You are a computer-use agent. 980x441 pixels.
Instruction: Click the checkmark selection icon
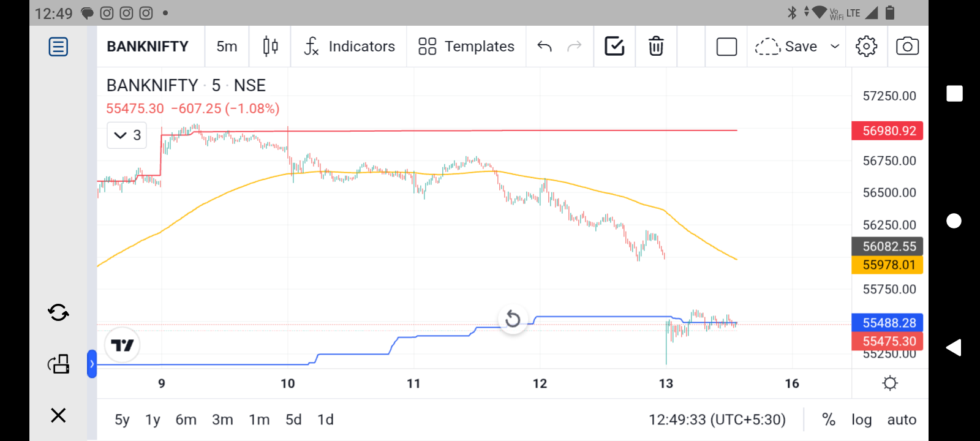614,47
